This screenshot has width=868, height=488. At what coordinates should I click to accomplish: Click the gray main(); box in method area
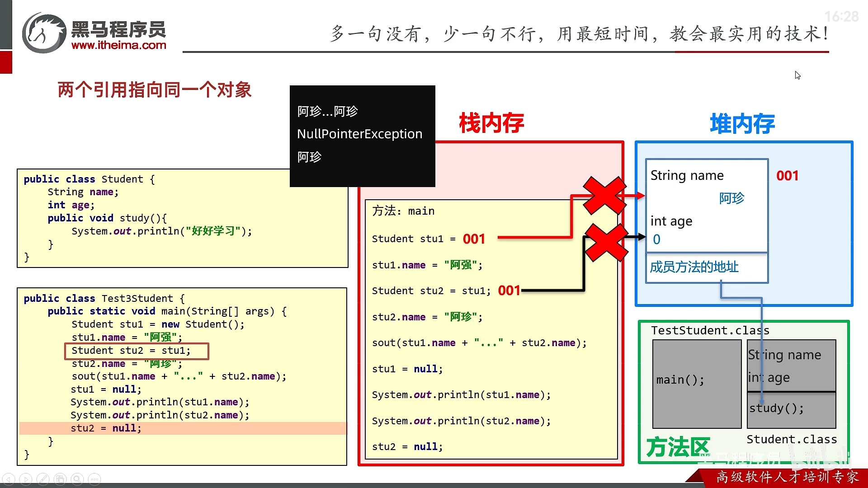click(696, 383)
